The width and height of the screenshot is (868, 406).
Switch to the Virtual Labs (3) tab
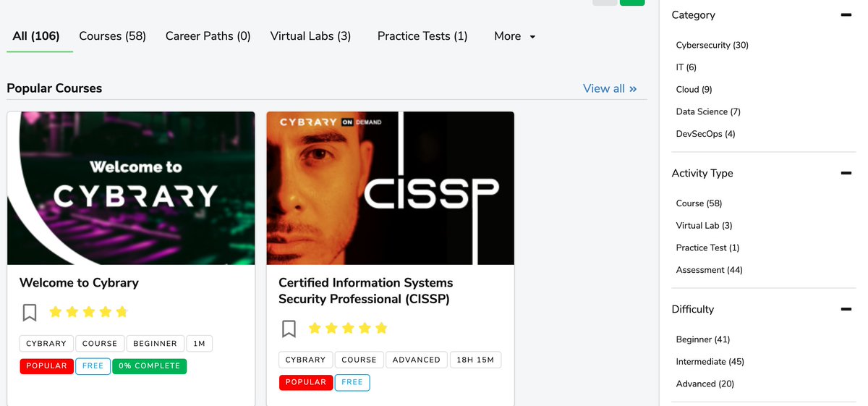tap(311, 36)
